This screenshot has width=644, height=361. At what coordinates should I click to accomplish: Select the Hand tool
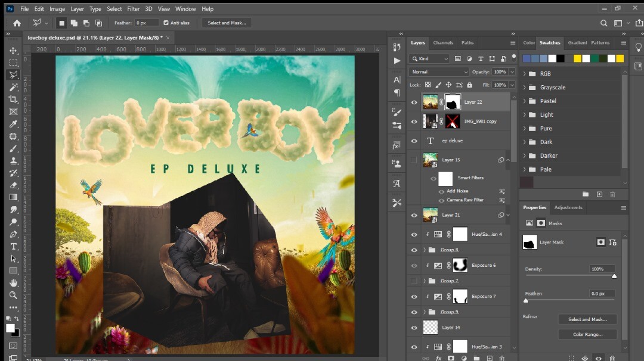[13, 283]
